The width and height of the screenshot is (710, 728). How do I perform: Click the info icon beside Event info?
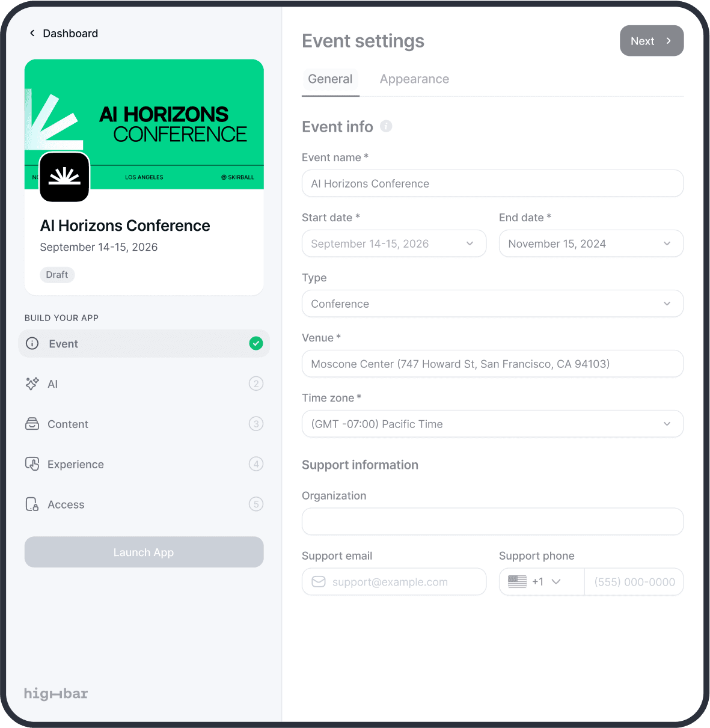tap(385, 126)
